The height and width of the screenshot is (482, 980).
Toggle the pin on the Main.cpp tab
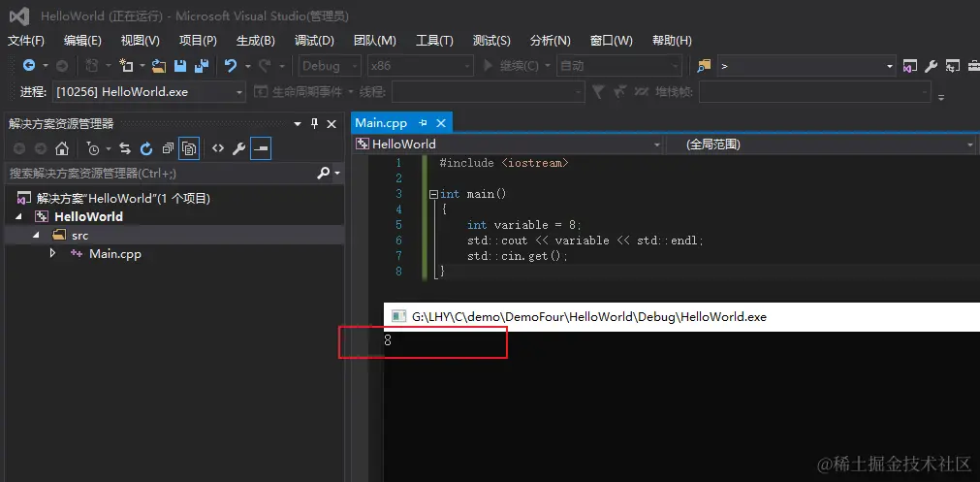tap(423, 123)
